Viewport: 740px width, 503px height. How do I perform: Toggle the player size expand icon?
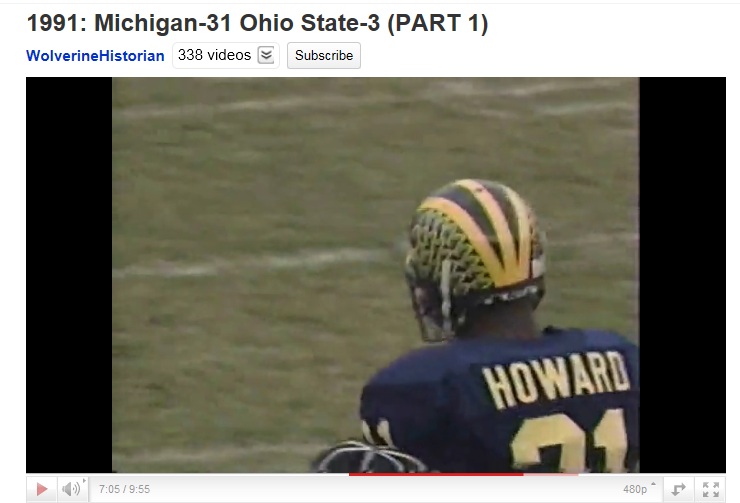678,489
